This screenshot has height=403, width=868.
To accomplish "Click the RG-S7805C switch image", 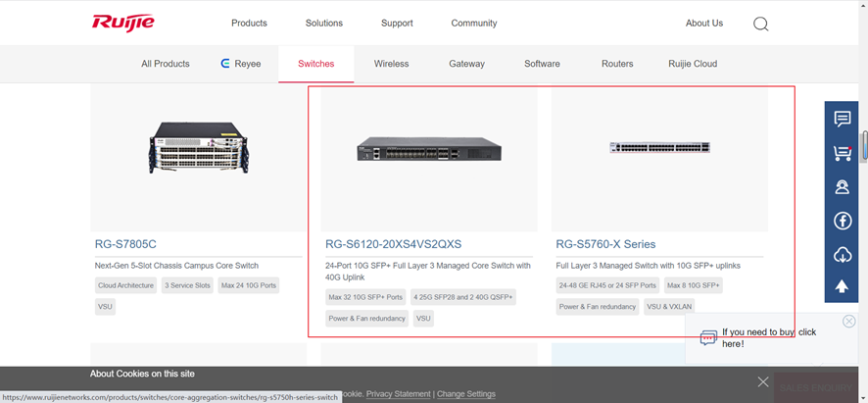I will coord(199,148).
